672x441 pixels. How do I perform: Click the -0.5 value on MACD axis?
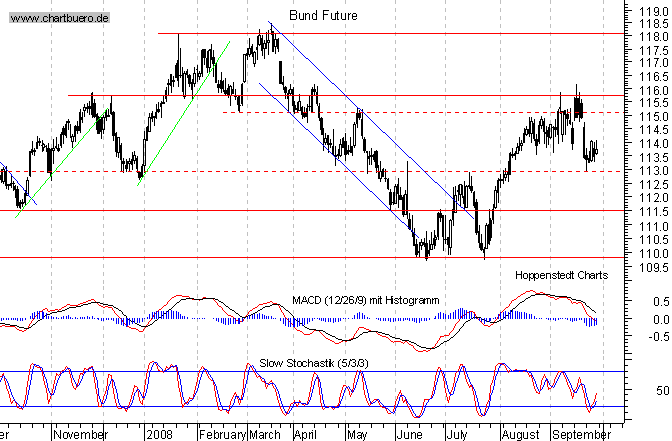tap(655, 336)
